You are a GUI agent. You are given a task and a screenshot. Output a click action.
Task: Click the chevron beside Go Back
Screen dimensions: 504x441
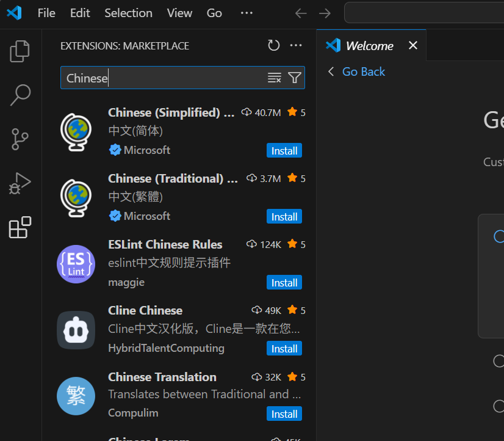(331, 71)
